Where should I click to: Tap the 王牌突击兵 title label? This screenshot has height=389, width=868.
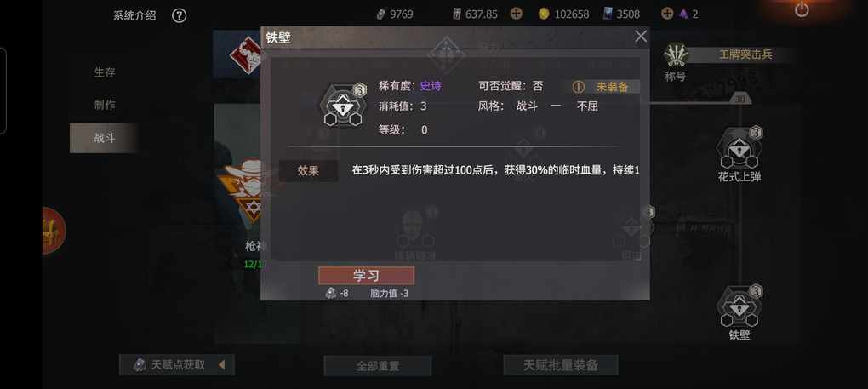point(745,54)
